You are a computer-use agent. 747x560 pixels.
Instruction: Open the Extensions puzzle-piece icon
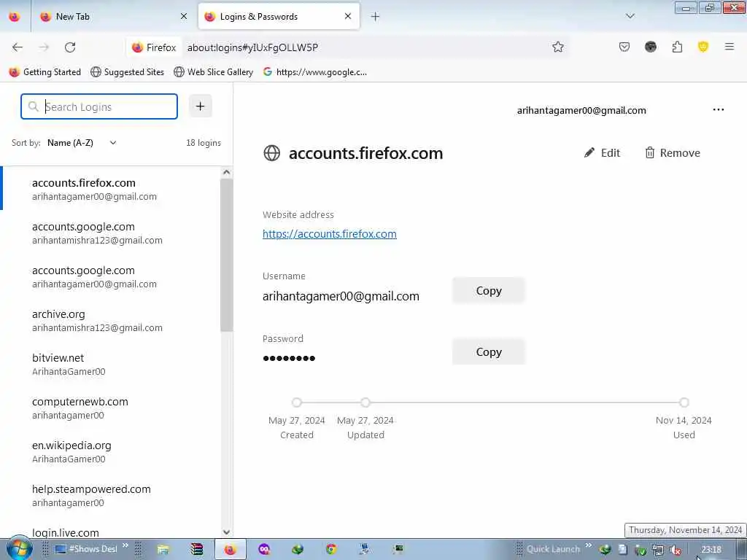(x=677, y=47)
